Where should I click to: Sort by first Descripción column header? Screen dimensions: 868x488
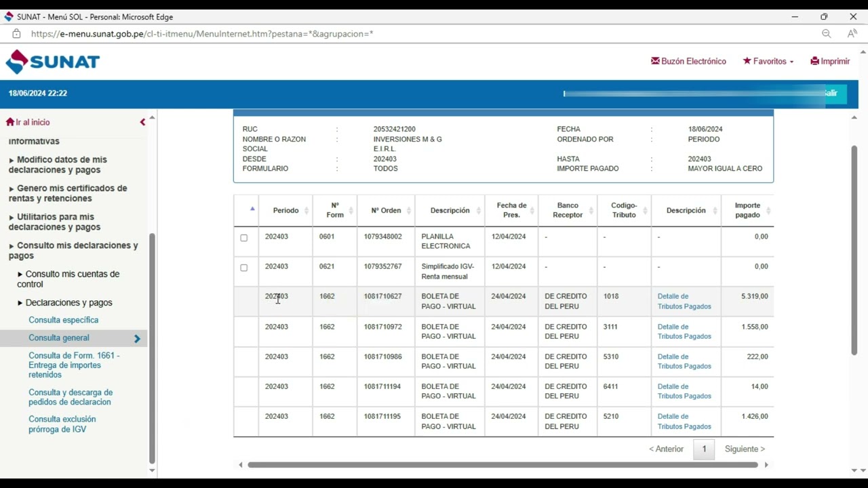450,211
